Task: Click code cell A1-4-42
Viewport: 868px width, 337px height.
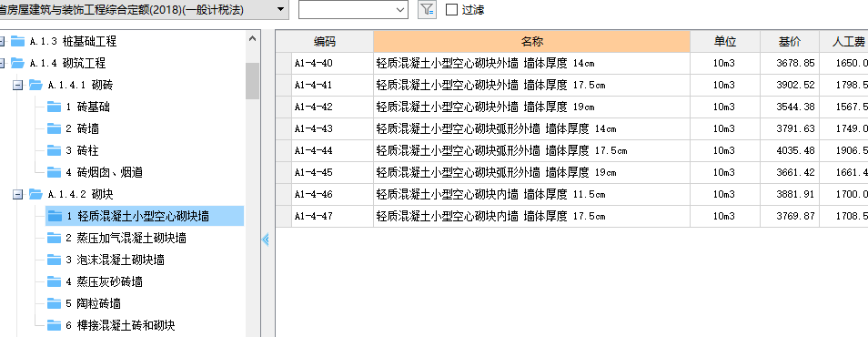Action: coord(332,107)
